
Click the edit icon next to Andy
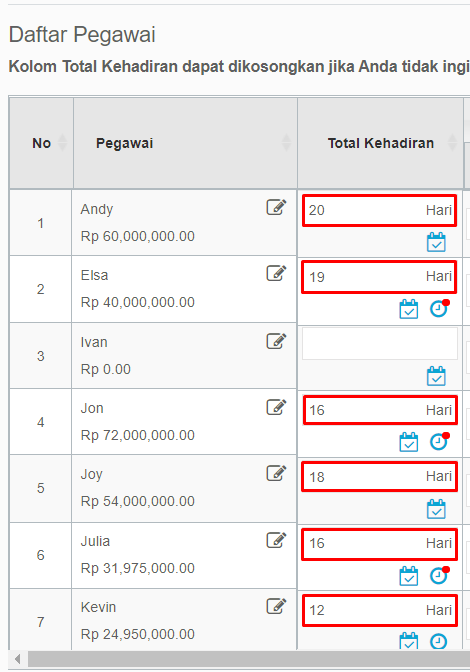tap(276, 207)
